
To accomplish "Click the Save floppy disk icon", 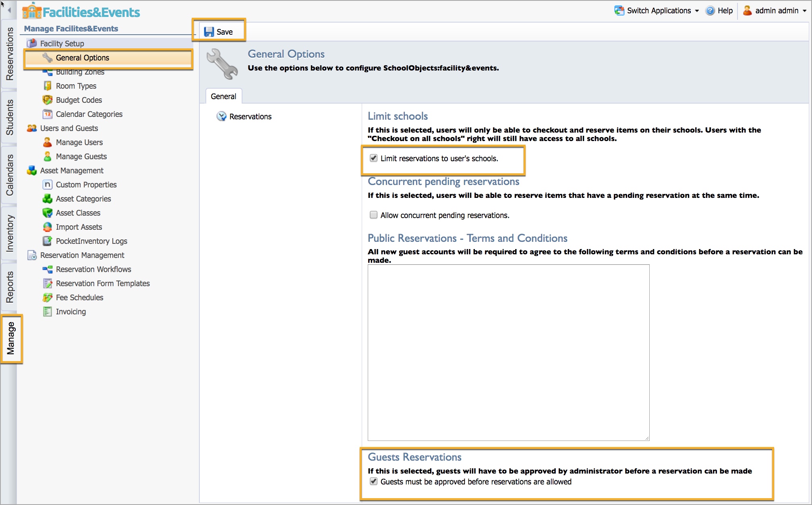I will coord(209,32).
